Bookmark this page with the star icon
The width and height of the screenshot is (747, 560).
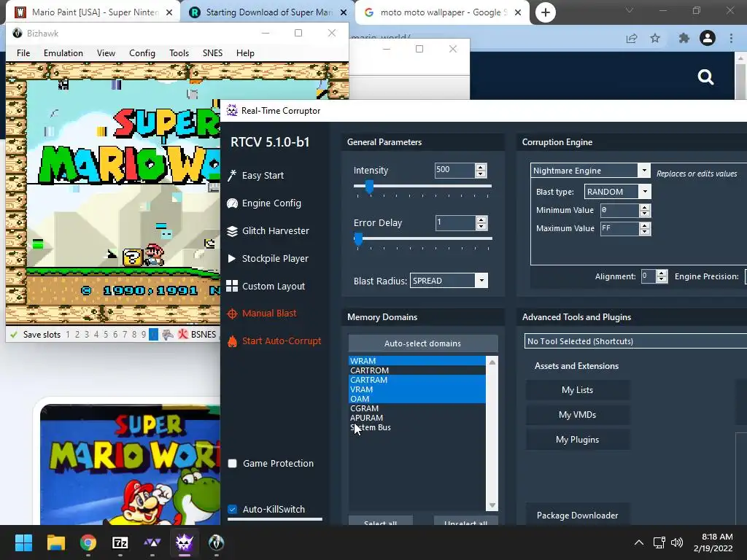(655, 38)
